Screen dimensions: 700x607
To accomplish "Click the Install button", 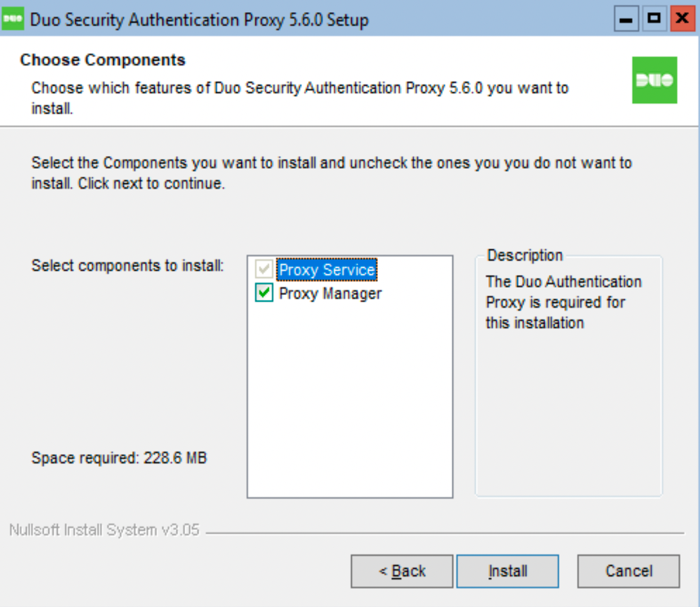I will click(508, 571).
